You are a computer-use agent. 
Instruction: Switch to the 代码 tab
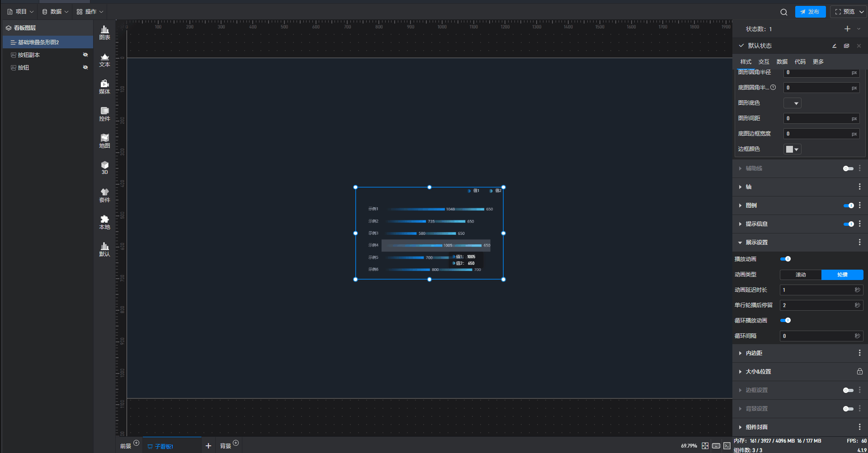(800, 62)
